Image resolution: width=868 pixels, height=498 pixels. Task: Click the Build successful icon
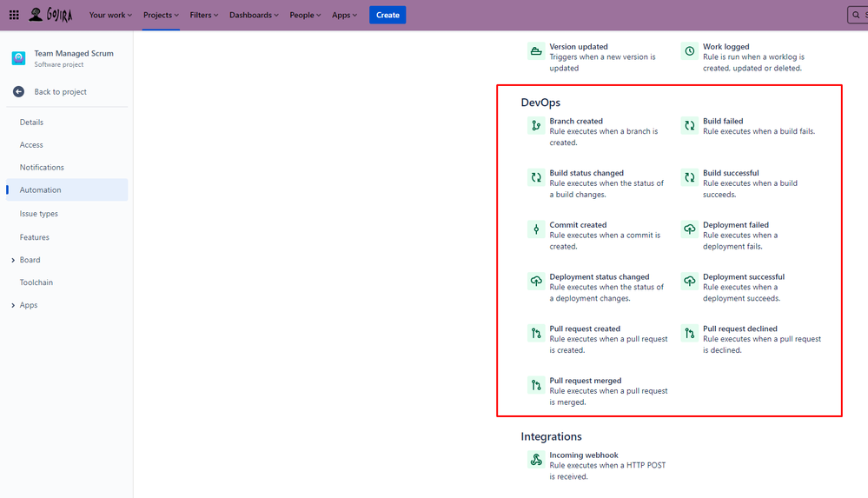(x=689, y=178)
